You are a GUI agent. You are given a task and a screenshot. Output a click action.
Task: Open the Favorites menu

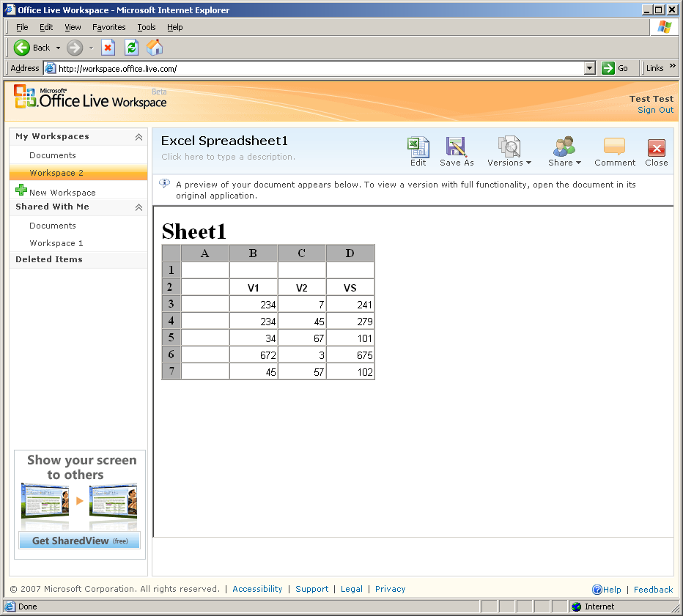coord(109,27)
